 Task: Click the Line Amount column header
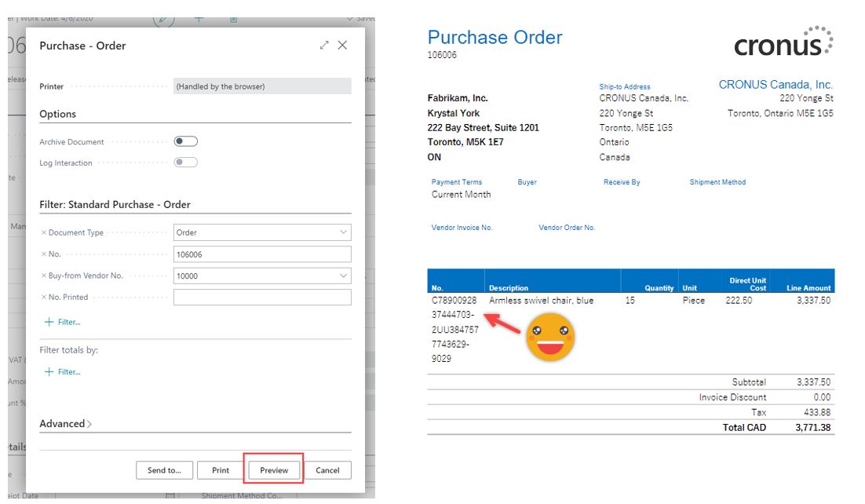click(x=808, y=288)
